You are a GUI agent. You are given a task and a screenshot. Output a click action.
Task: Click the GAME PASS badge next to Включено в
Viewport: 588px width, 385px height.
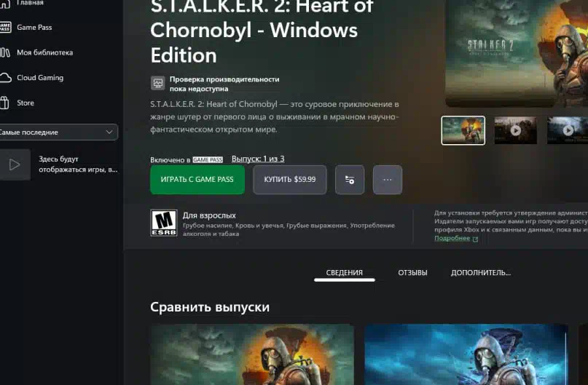tap(208, 160)
